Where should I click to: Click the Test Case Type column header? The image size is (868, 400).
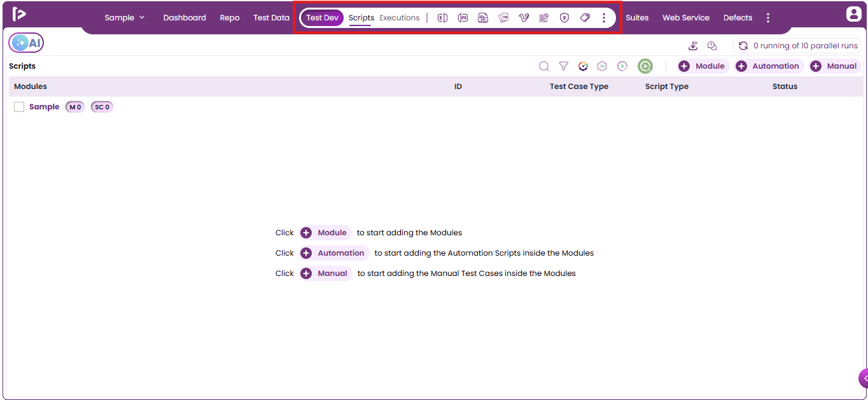click(579, 86)
